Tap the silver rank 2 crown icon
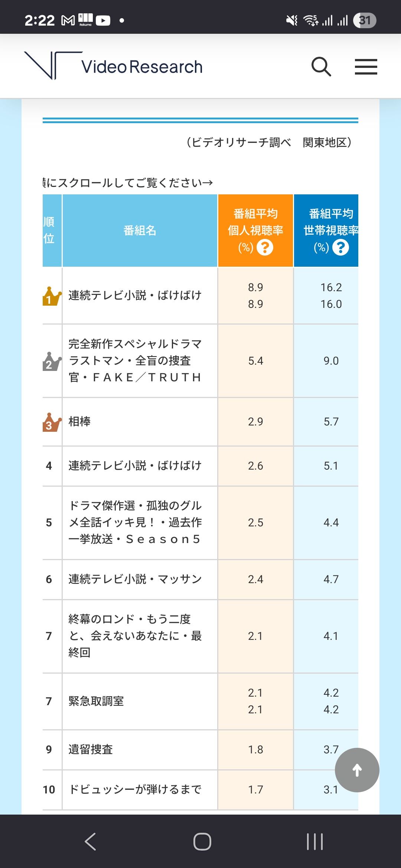 [x=51, y=361]
